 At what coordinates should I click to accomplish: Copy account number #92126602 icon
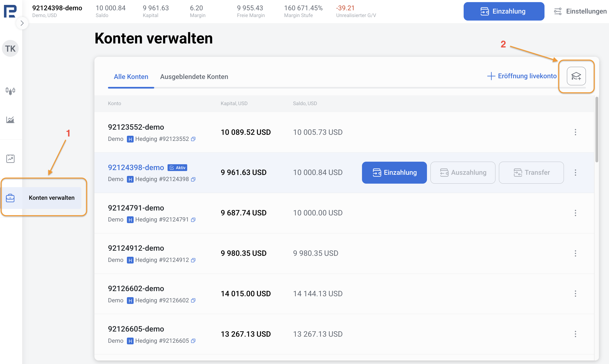[193, 300]
